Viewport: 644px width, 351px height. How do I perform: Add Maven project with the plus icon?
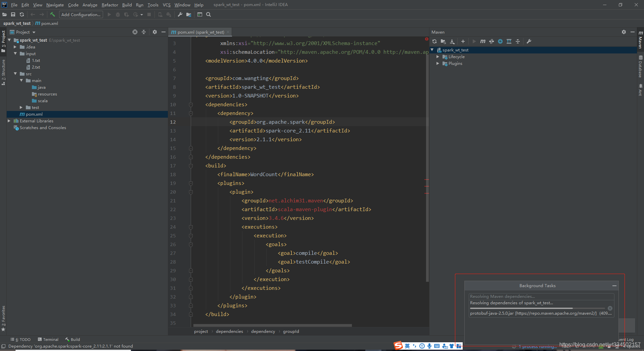point(463,41)
